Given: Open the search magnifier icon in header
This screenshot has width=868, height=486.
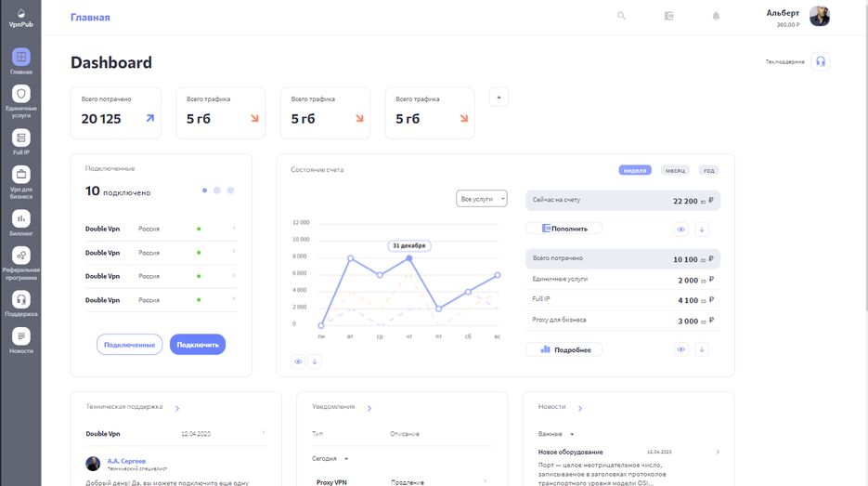Looking at the screenshot, I should [621, 16].
